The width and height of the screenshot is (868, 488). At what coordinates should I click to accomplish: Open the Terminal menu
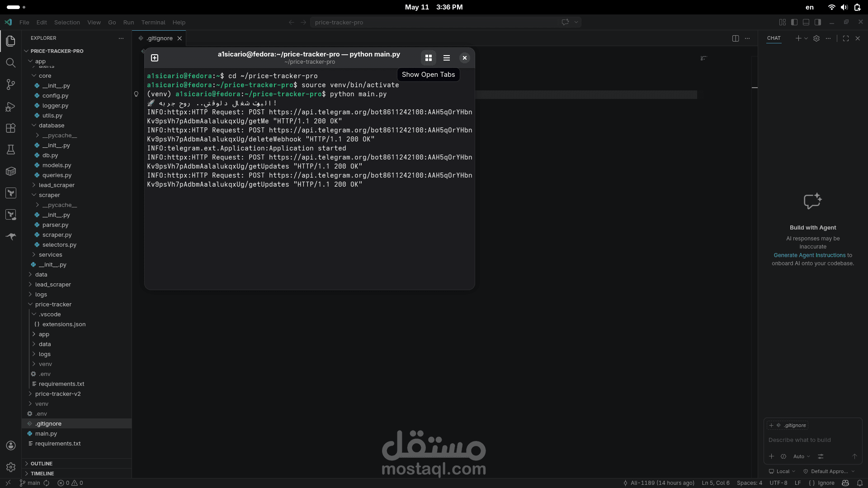click(x=153, y=22)
